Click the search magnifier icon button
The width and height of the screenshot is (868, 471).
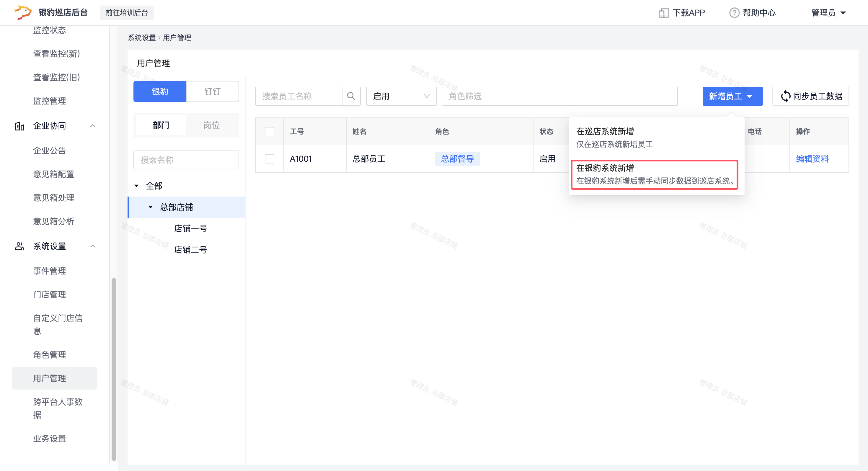(x=351, y=97)
